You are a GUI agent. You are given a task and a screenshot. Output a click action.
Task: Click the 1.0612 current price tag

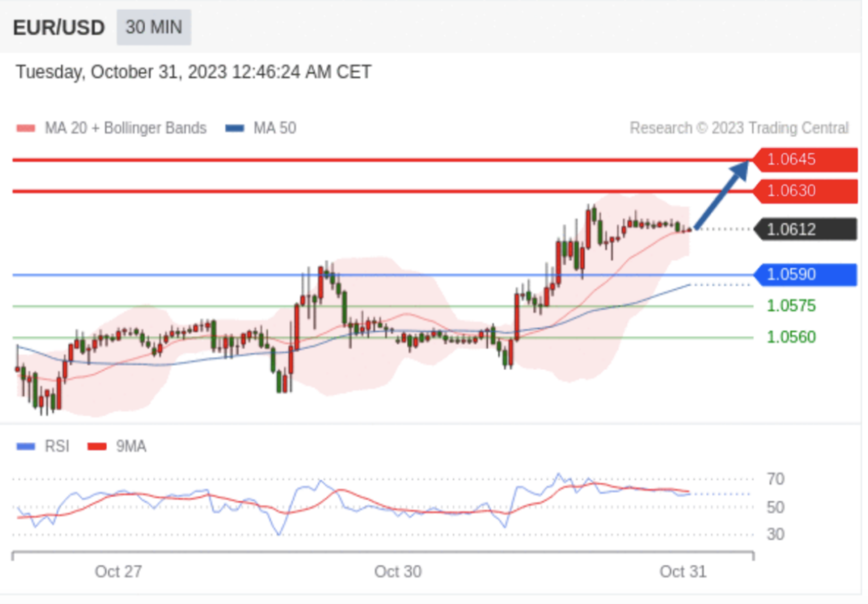(805, 229)
